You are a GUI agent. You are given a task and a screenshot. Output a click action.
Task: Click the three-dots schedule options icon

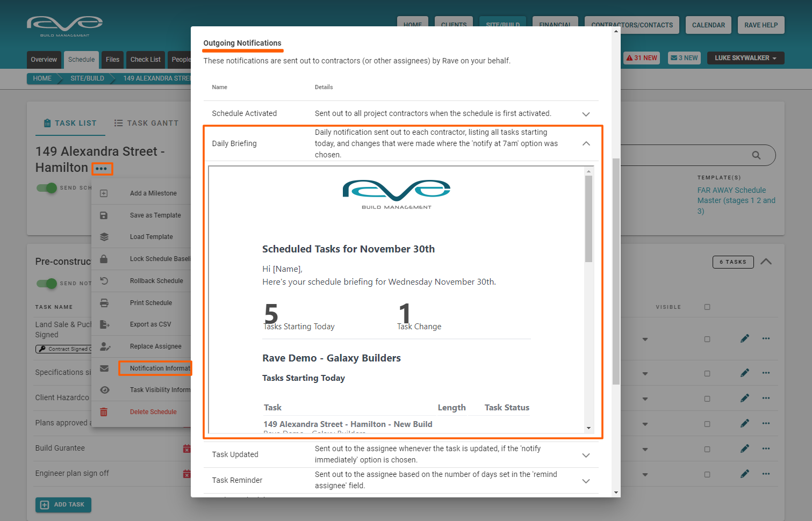coord(102,169)
